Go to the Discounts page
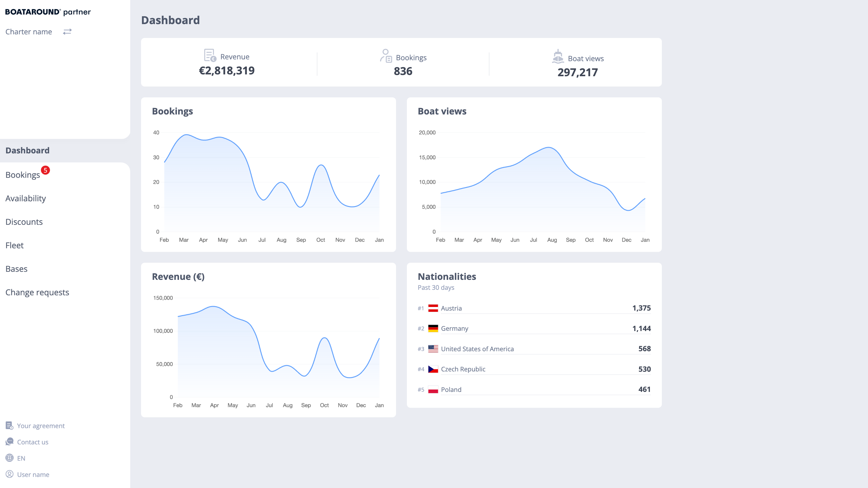The image size is (868, 488). [x=24, y=222]
